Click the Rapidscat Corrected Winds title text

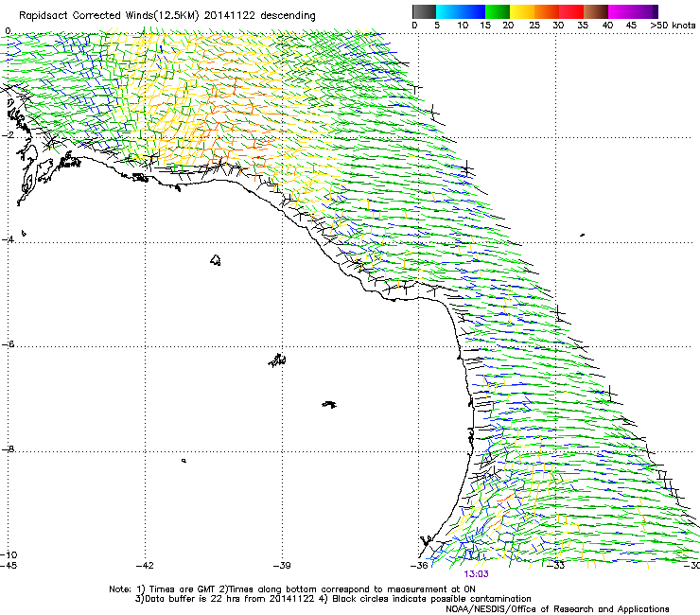[x=167, y=15]
